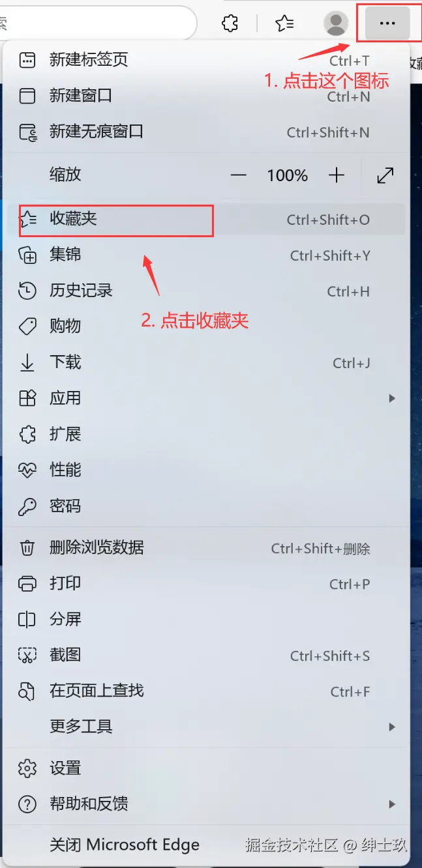Click the 性能 (Performance) heart icon
The width and height of the screenshot is (422, 868).
pos(27,470)
